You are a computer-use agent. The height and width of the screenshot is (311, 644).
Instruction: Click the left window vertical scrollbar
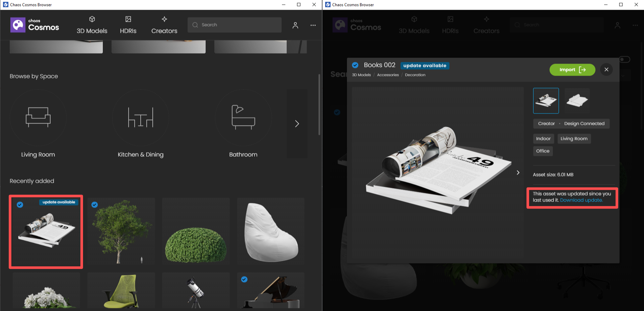tap(319, 104)
